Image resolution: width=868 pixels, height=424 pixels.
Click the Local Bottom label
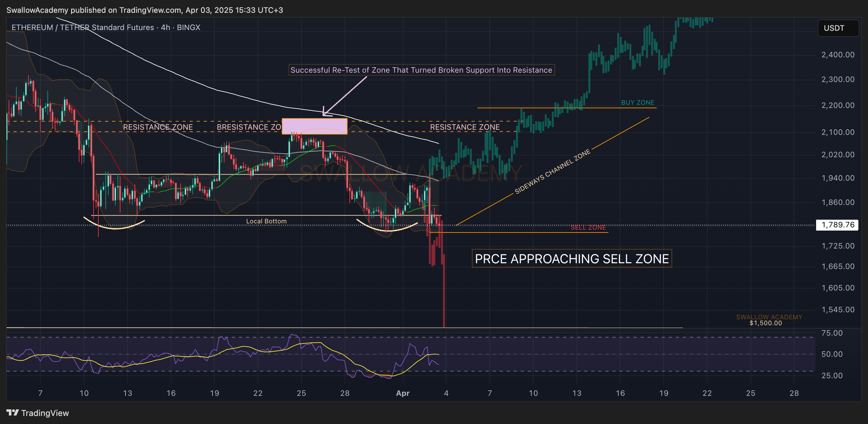(x=266, y=221)
